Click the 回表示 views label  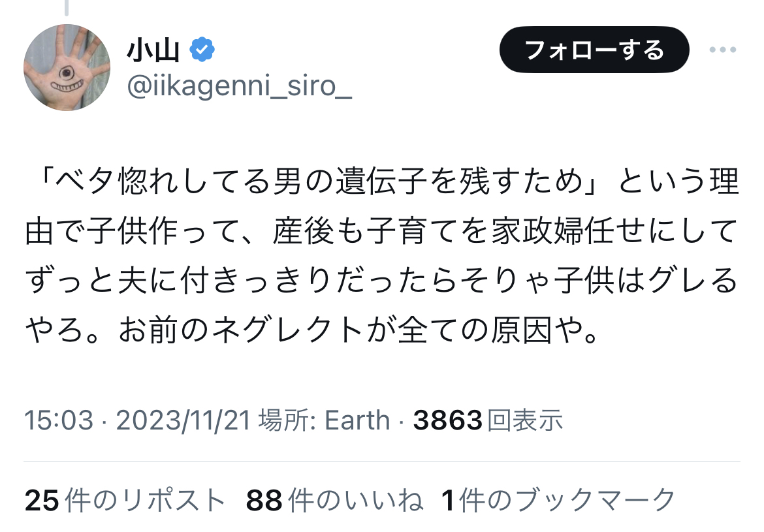click(x=525, y=420)
